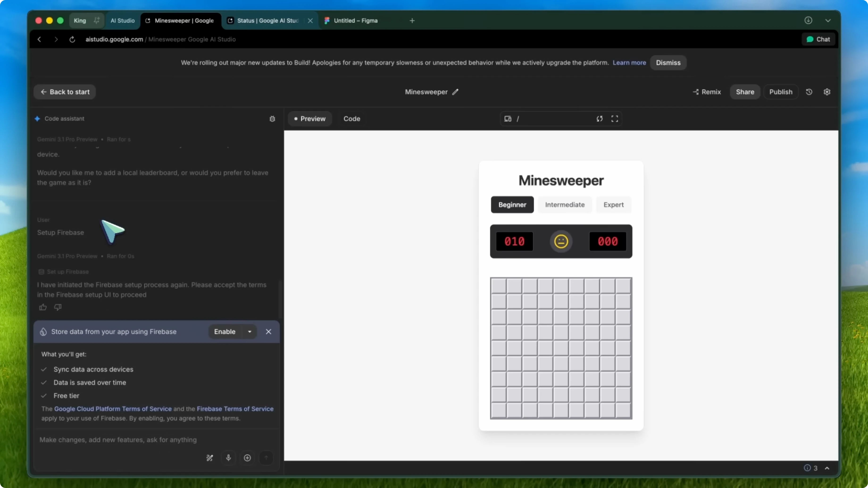Open version history icon beside Remix
Screen dimensions: 868x488
click(x=809, y=92)
